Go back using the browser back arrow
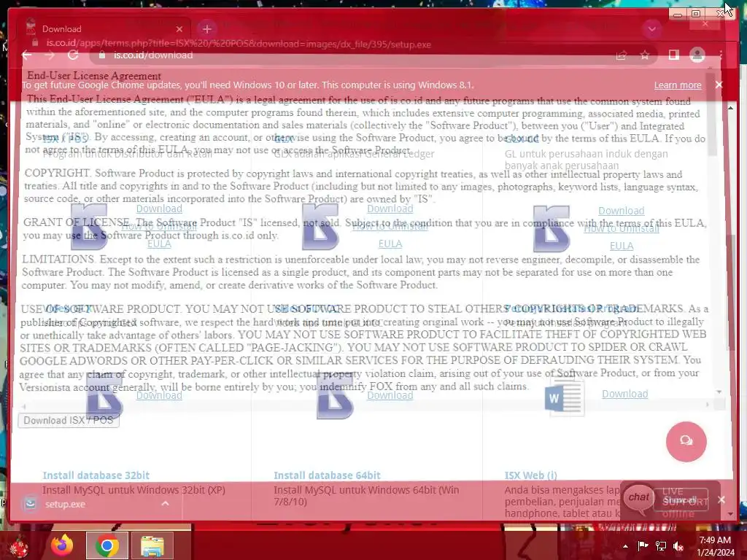 point(27,55)
